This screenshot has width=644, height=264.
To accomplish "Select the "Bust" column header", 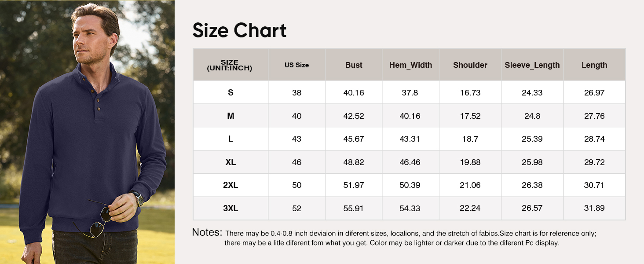I will coord(354,65).
